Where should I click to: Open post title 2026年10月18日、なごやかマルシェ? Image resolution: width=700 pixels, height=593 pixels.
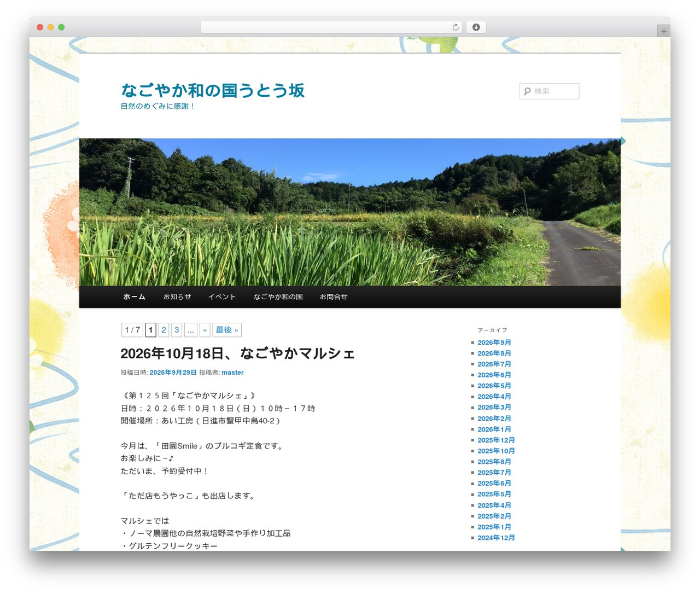click(x=238, y=353)
